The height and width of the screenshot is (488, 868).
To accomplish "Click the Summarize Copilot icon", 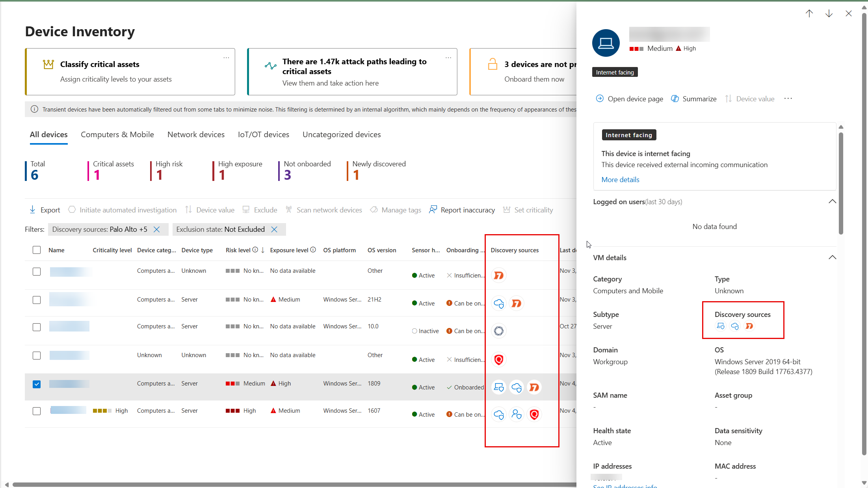I will (675, 99).
